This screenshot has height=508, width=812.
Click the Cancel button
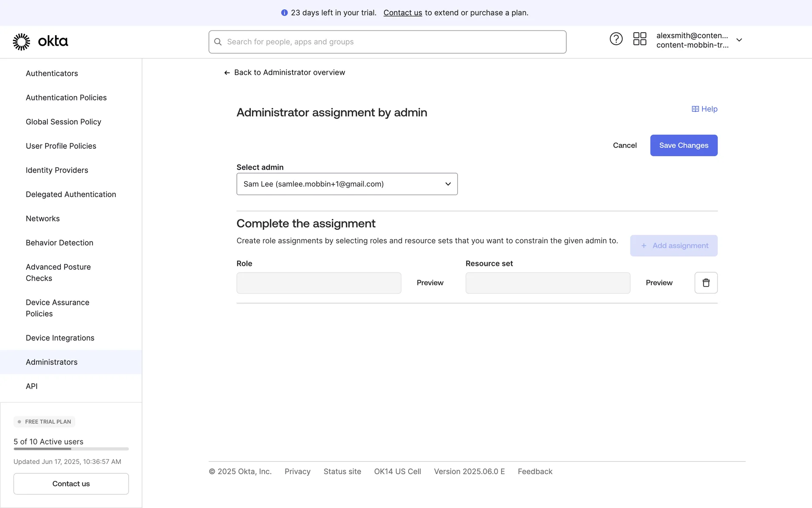point(625,145)
